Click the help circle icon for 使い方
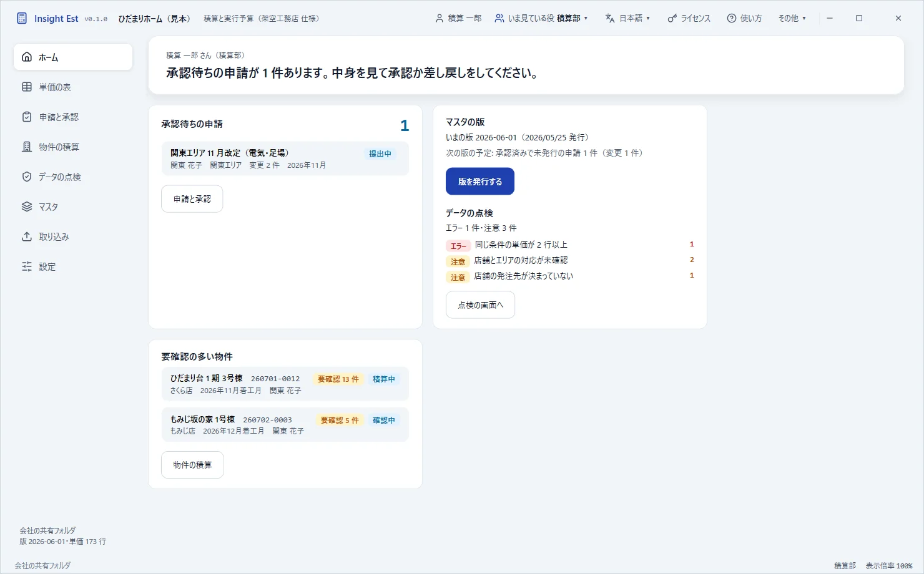 coord(732,18)
